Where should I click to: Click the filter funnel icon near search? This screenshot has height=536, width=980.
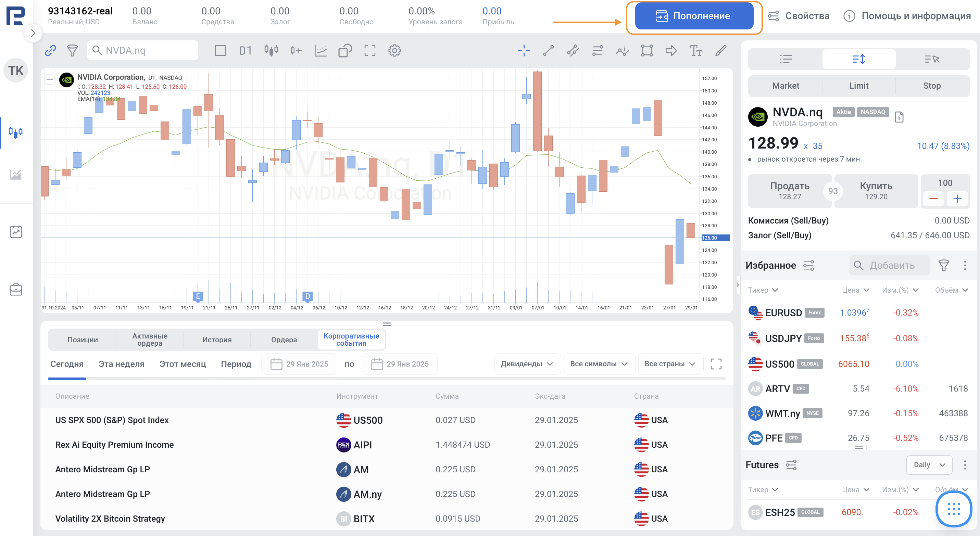[72, 51]
